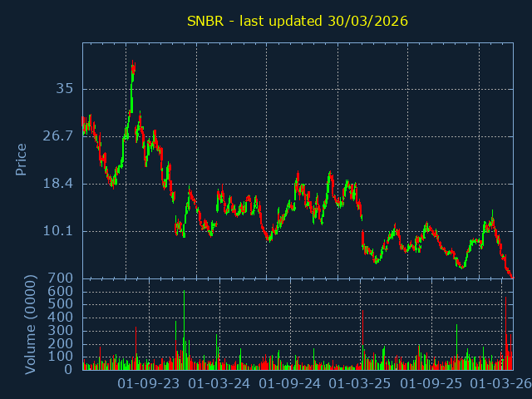Image resolution: width=532 pixels, height=399 pixels.
Task: Select the 18.4 price tick label
Action: 59,183
